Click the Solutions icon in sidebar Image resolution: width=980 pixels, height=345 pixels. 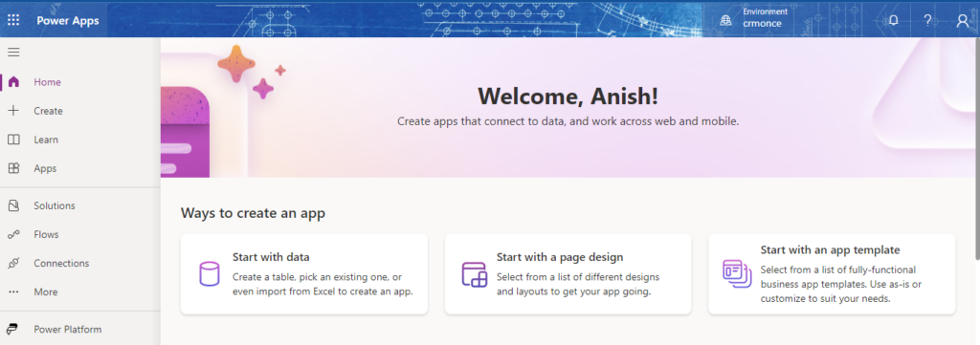[13, 205]
